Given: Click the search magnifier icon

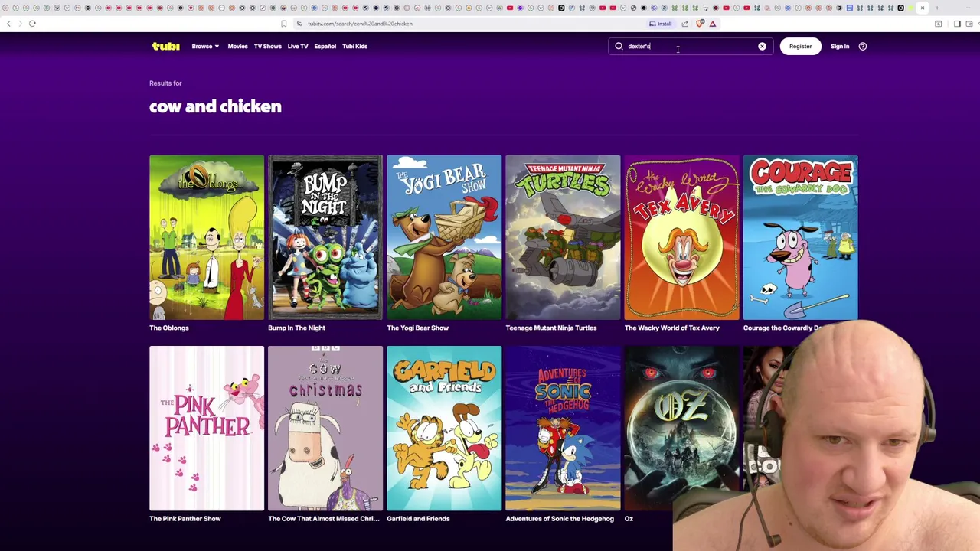Looking at the screenshot, I should pyautogui.click(x=619, y=46).
